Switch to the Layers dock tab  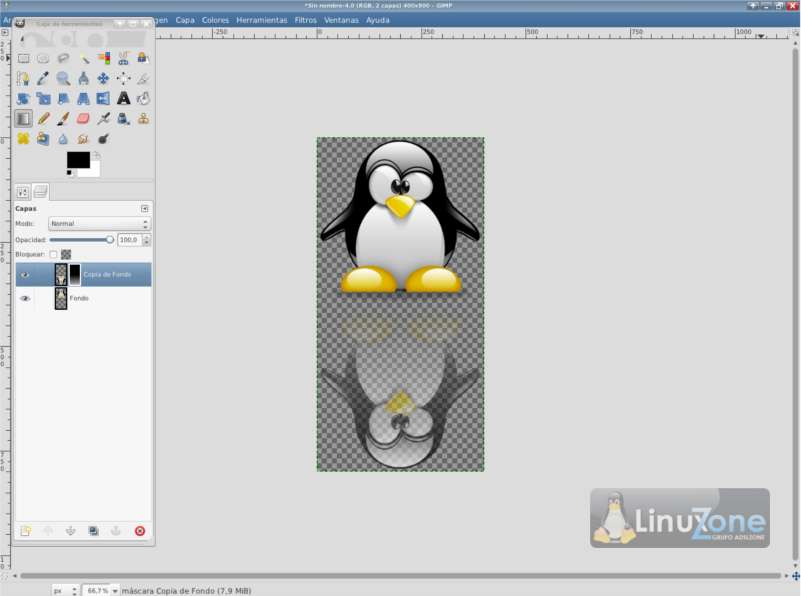(41, 192)
